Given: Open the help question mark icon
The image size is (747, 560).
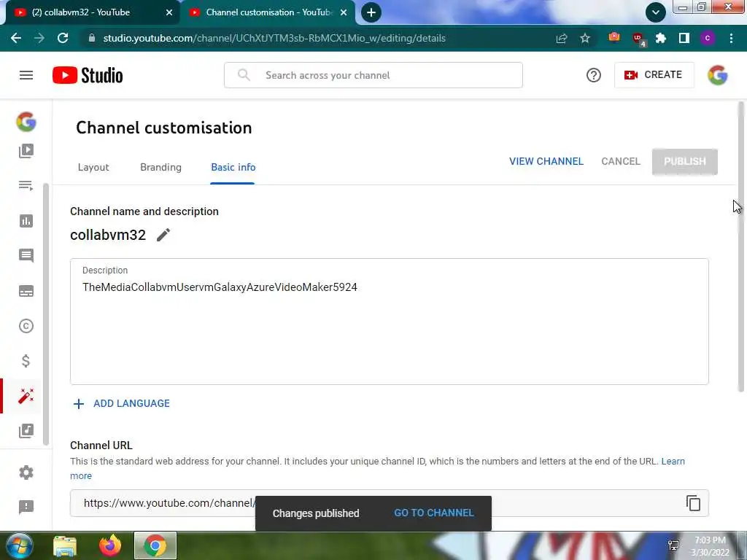Looking at the screenshot, I should tap(594, 75).
